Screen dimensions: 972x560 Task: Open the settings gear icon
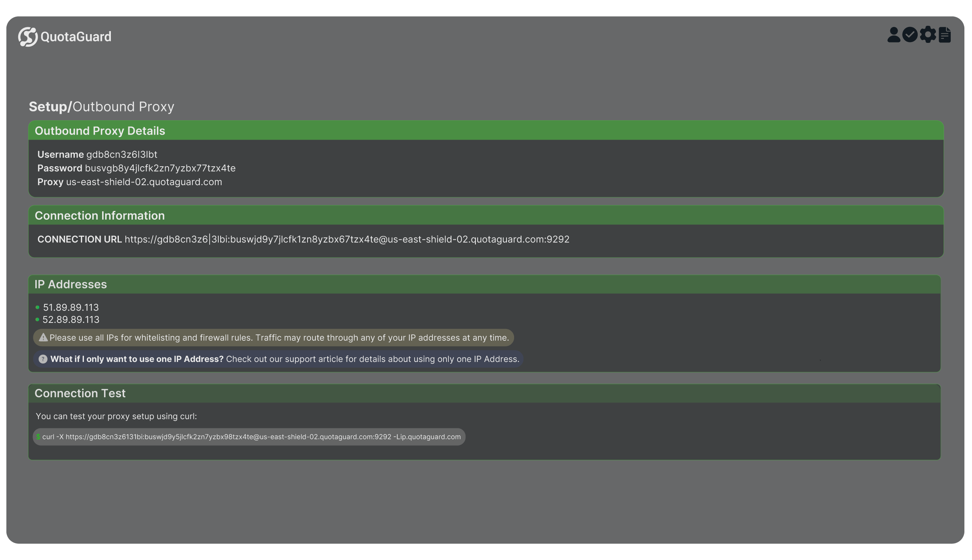[x=928, y=35]
